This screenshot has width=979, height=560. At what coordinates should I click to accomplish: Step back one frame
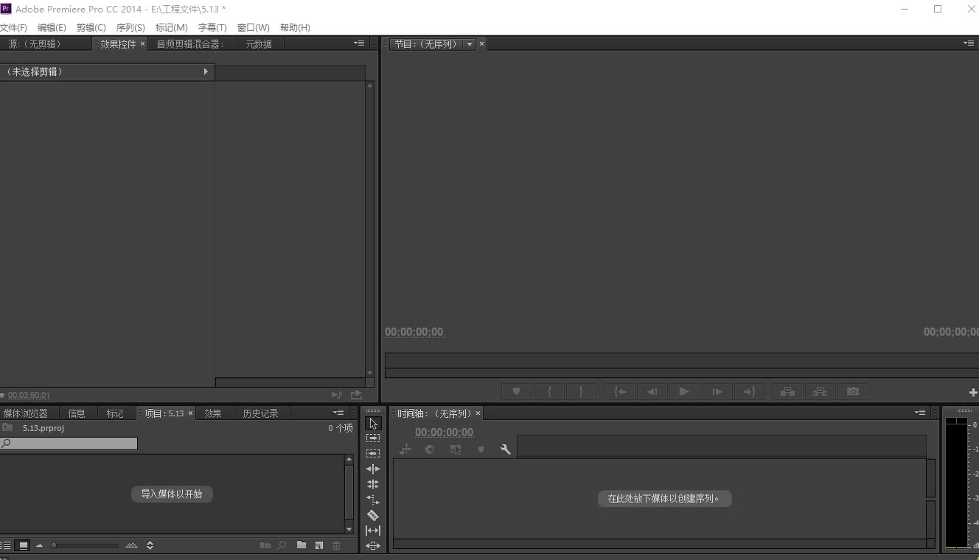(652, 391)
